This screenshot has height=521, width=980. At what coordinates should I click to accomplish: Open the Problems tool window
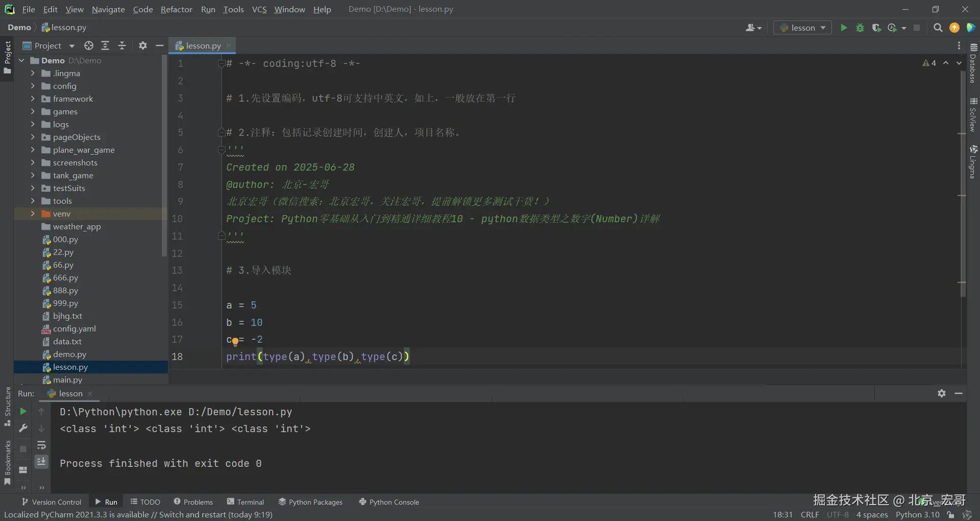pyautogui.click(x=193, y=502)
